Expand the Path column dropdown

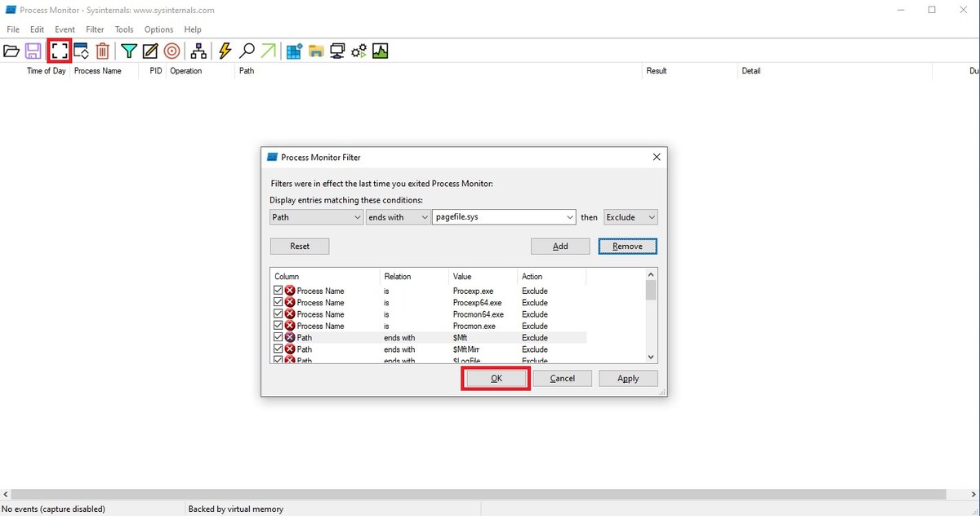(x=357, y=217)
